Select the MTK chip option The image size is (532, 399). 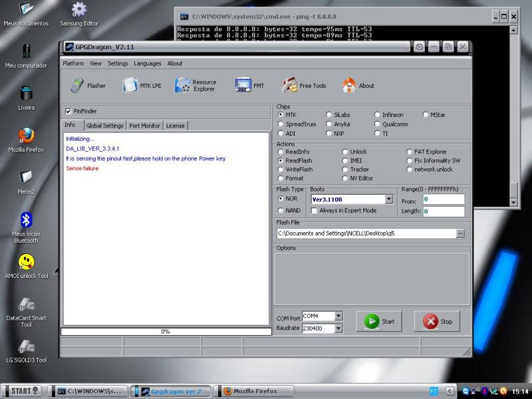tap(281, 114)
